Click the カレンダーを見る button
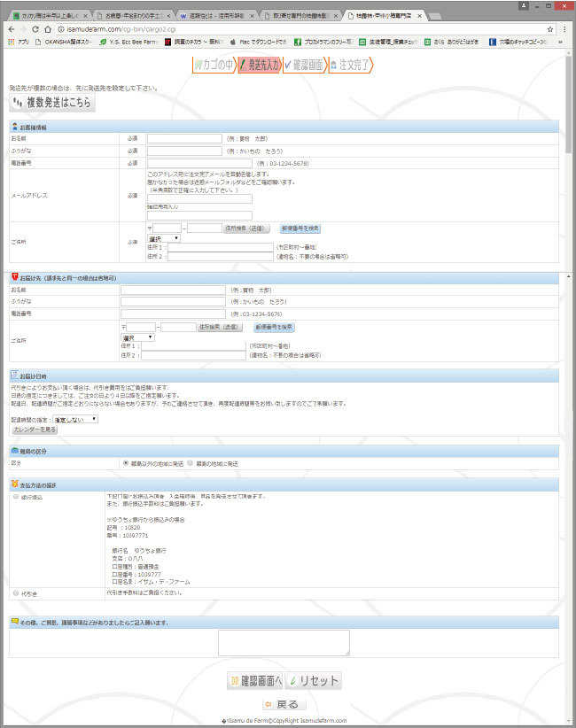The height and width of the screenshot is (728, 576). (x=35, y=430)
